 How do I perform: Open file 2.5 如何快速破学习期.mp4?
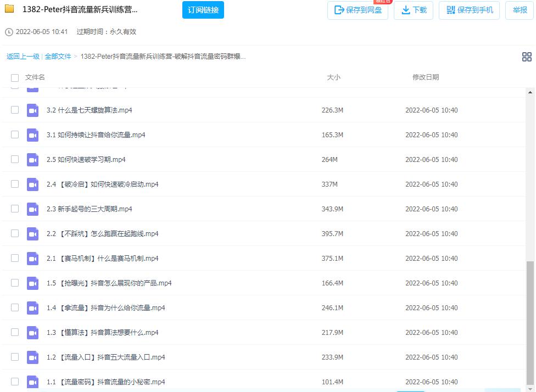86,160
